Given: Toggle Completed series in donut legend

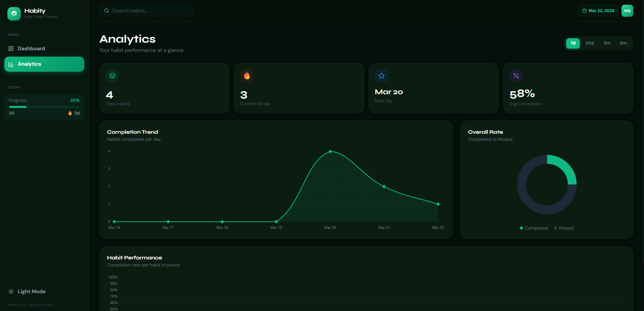Looking at the screenshot, I should (534, 228).
